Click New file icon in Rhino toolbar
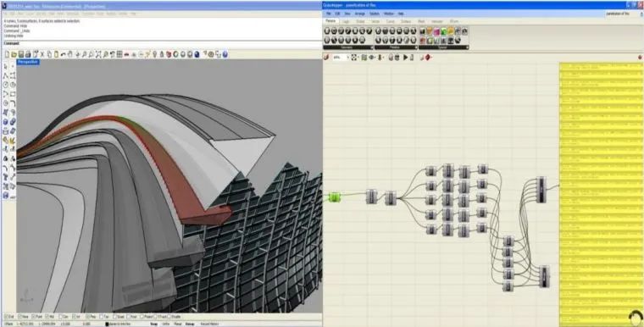Viewport: 644px width, 327px height. tap(7, 54)
